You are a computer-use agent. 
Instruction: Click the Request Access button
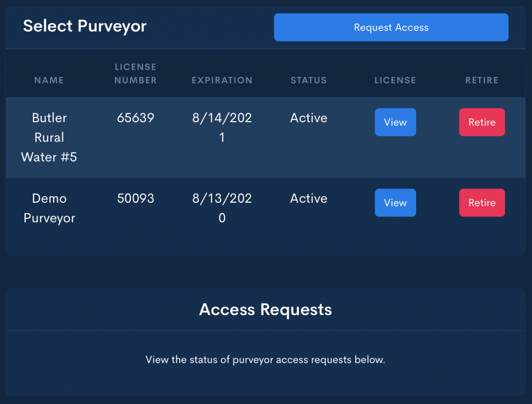click(x=391, y=28)
